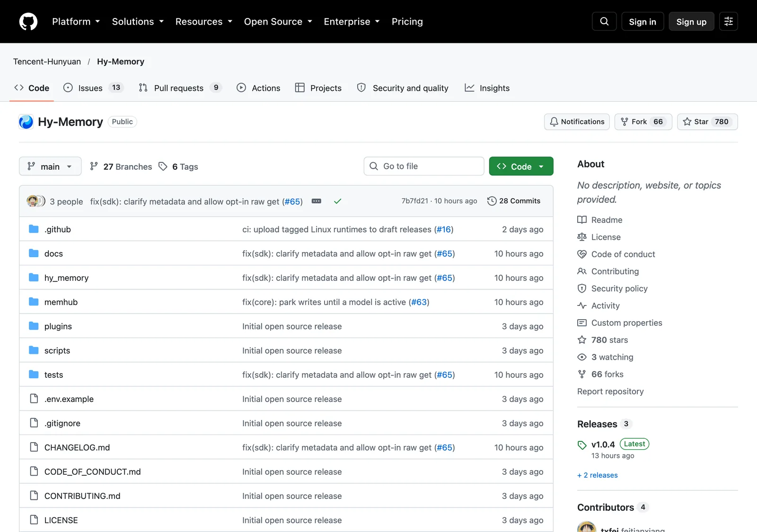
Task: Open the memhub folder icon
Action: point(34,302)
